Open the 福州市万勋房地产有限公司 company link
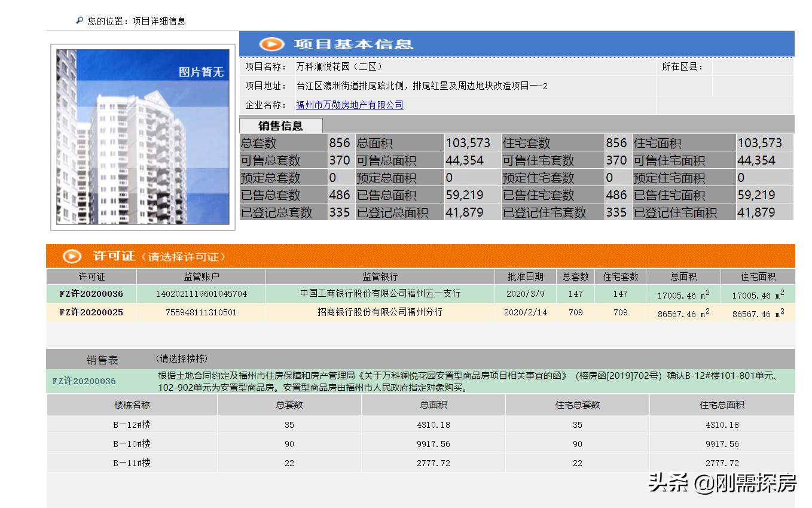This screenshot has height=508, width=812. (350, 105)
